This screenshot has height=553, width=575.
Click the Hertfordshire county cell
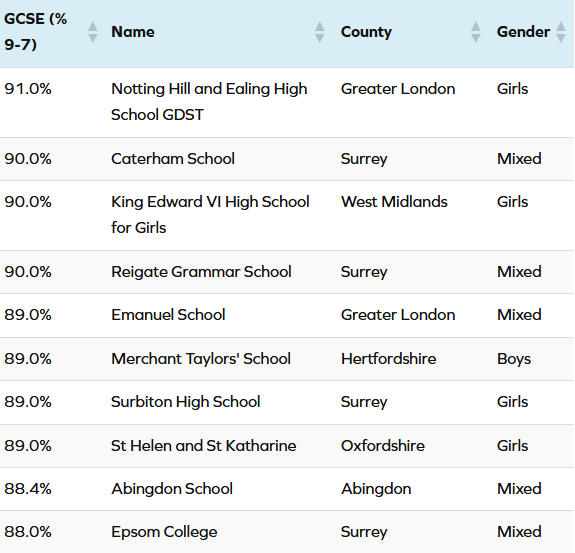(389, 359)
